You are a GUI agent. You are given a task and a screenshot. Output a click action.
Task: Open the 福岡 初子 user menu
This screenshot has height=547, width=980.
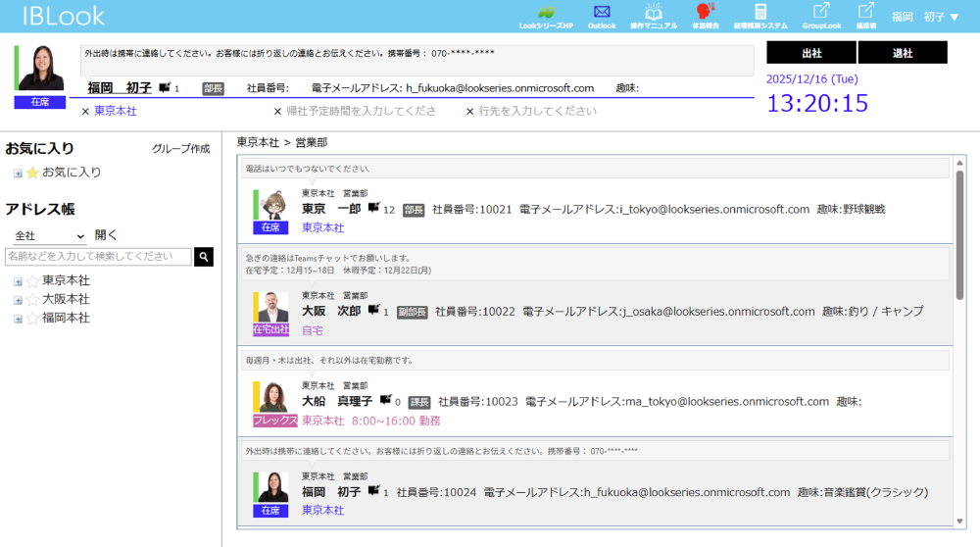pyautogui.click(x=925, y=17)
